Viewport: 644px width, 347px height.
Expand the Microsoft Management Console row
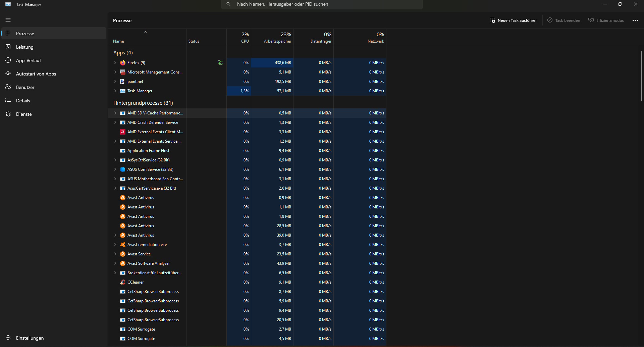(x=115, y=72)
